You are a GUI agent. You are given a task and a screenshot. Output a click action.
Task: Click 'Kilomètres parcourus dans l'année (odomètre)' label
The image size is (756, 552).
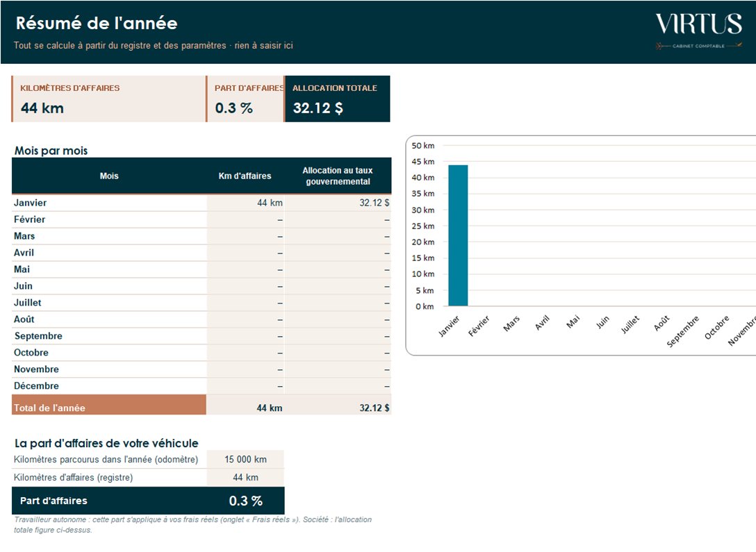(x=106, y=460)
